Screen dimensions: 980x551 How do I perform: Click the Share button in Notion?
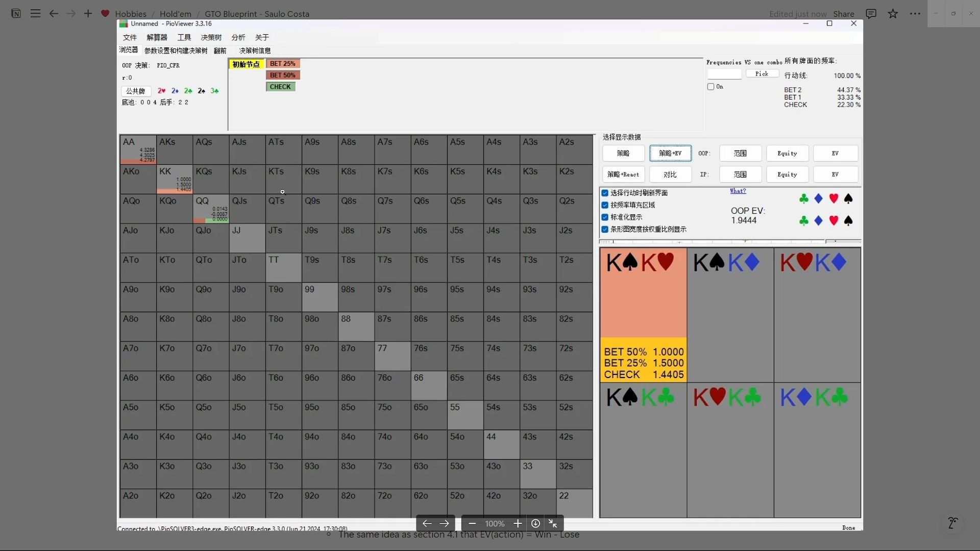[x=844, y=14]
